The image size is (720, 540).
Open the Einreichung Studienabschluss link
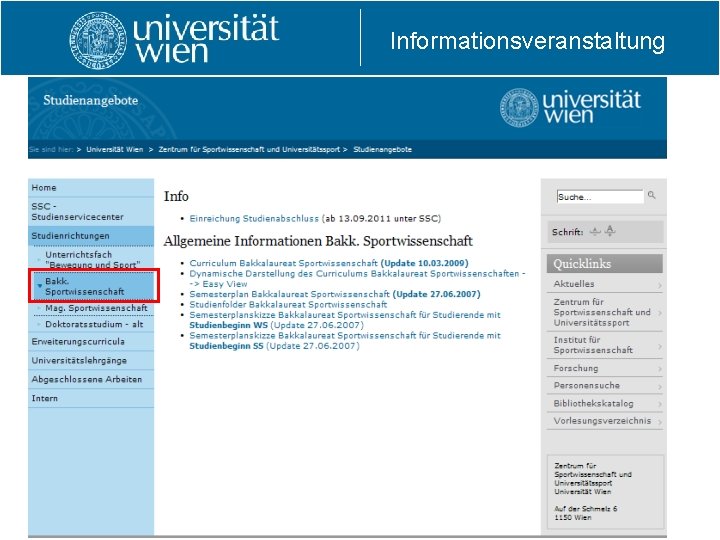click(x=254, y=219)
